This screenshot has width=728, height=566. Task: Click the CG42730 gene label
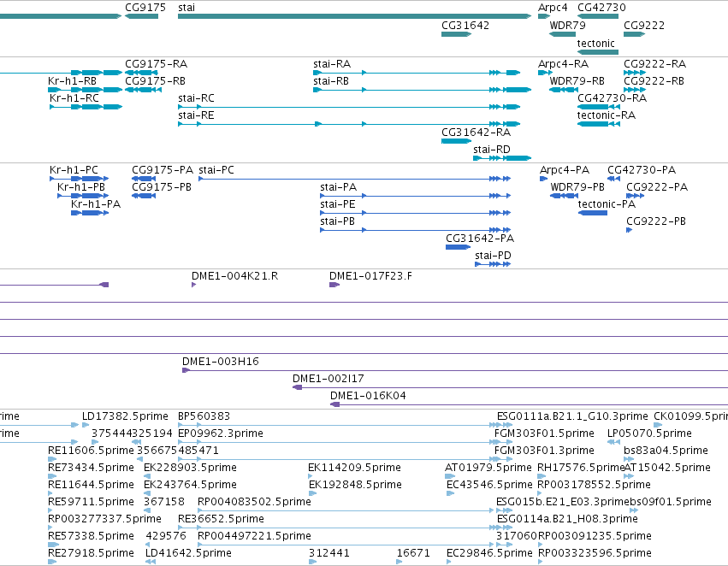601,8
